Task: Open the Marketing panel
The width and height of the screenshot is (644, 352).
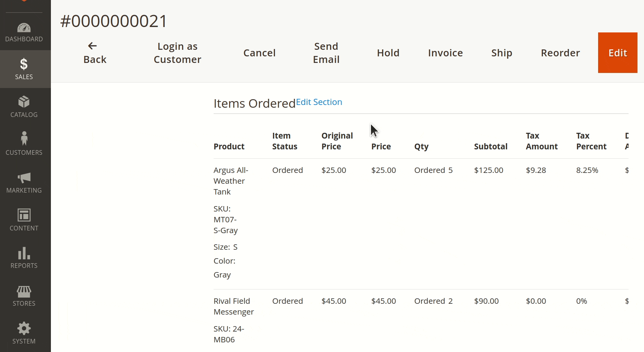Action: point(24,182)
